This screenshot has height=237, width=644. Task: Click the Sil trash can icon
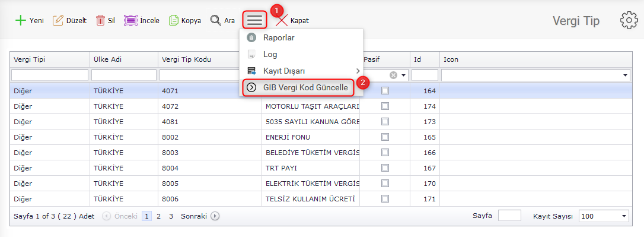[x=100, y=20]
